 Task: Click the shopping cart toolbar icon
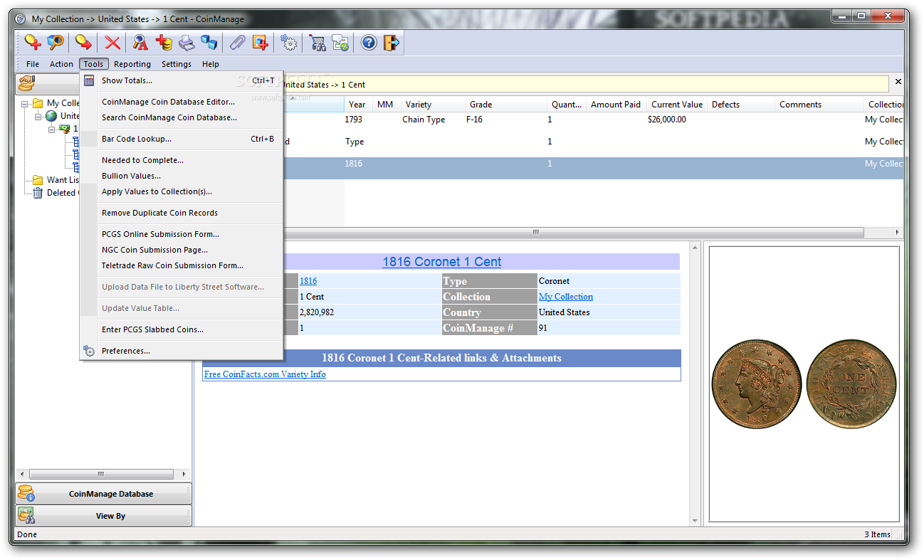[317, 43]
